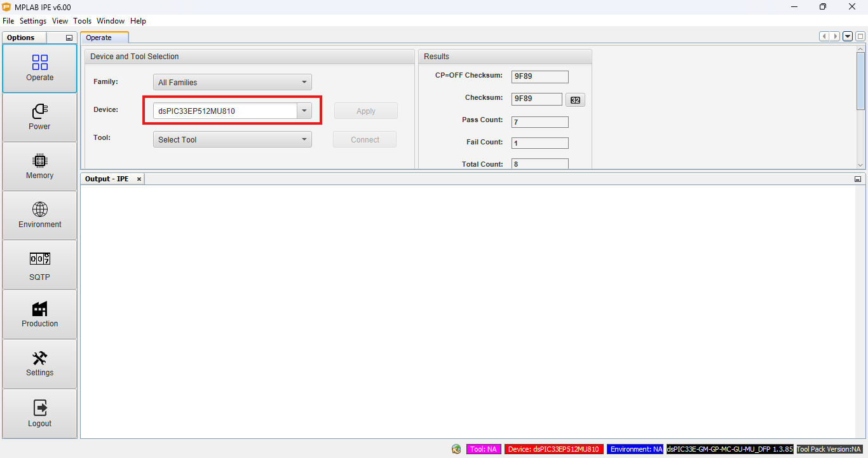Click the Fail Count value field
This screenshot has width=868, height=458.
(540, 143)
